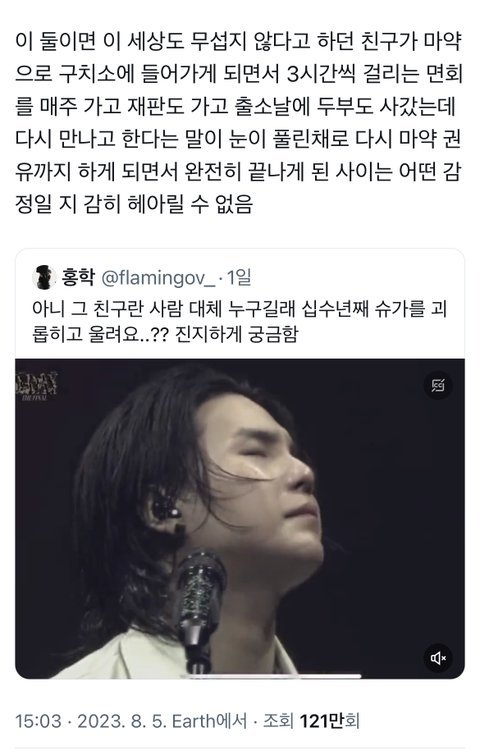The height and width of the screenshot is (755, 480).
Task: Select the main tweet line starting 이 둘이면
Action: point(238,40)
